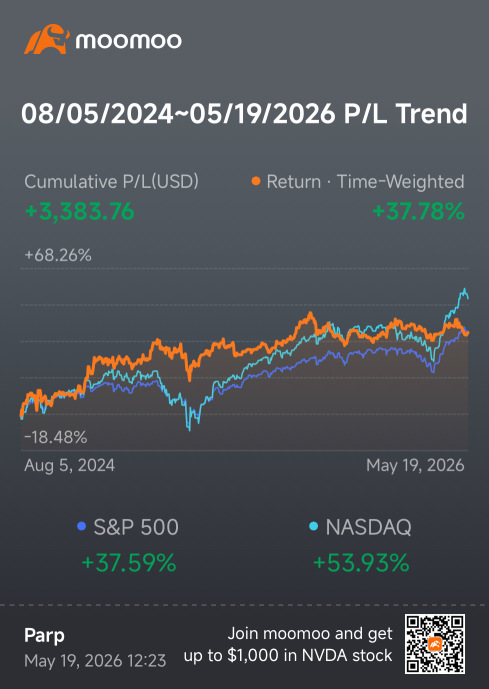The image size is (489, 689).
Task: Select the NASDAQ benchmark label
Action: tap(368, 527)
